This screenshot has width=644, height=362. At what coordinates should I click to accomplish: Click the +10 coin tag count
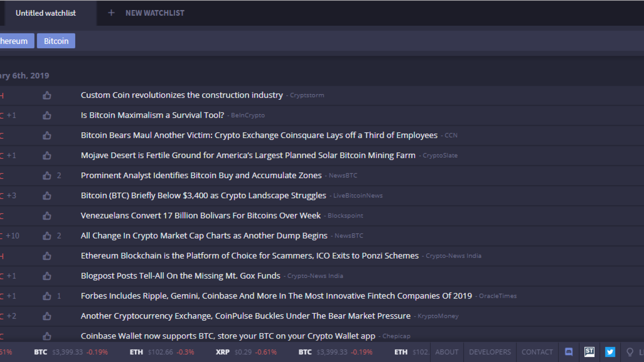(x=12, y=236)
